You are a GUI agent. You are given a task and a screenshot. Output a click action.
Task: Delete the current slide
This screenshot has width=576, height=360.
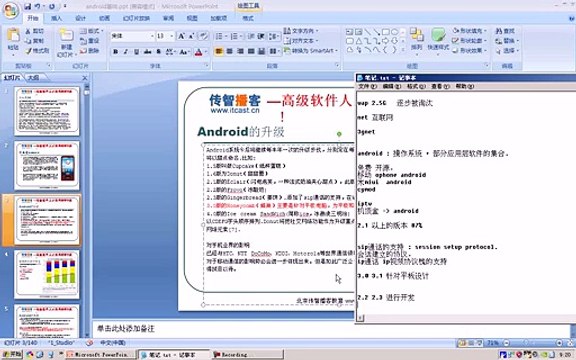click(x=90, y=50)
